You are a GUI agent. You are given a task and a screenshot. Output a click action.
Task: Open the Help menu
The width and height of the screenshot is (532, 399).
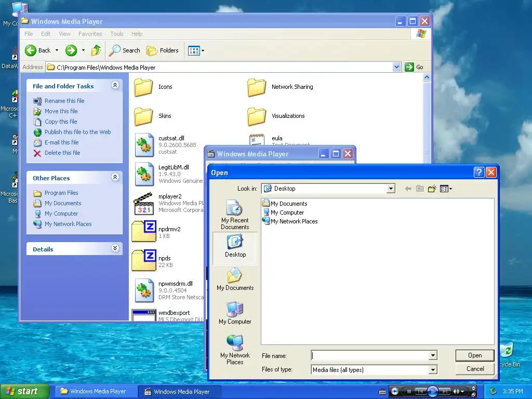(x=137, y=34)
